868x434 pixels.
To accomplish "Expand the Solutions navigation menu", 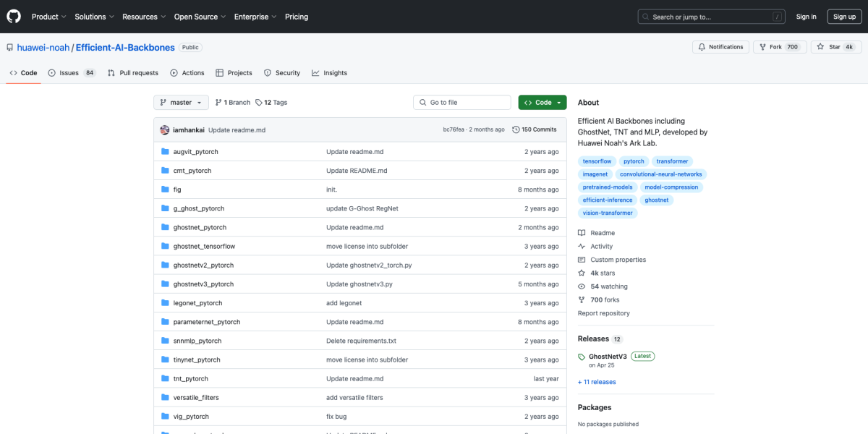I will 94,17.
